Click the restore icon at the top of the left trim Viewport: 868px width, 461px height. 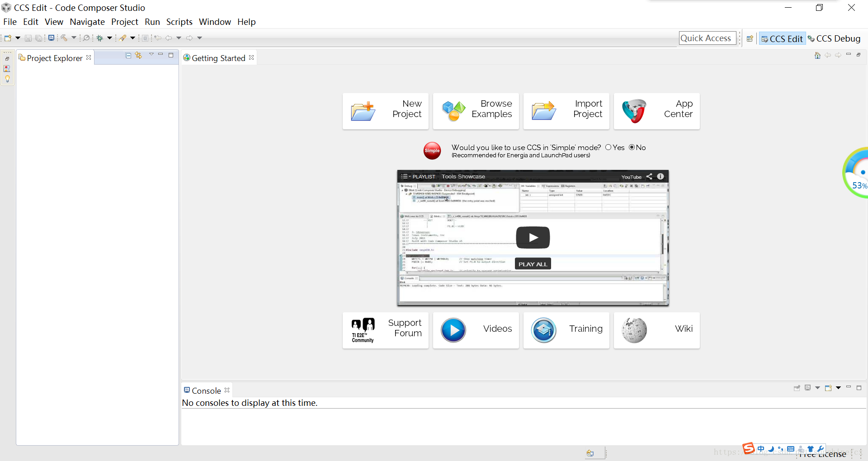click(7, 59)
